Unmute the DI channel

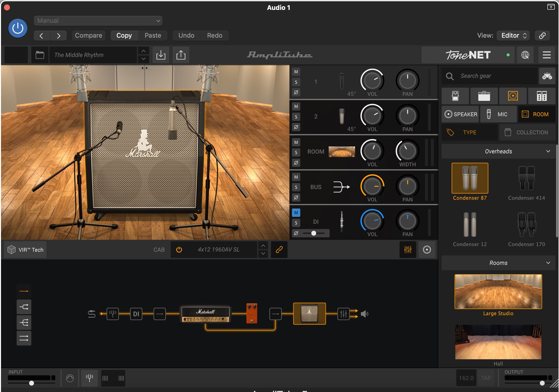[x=296, y=213]
